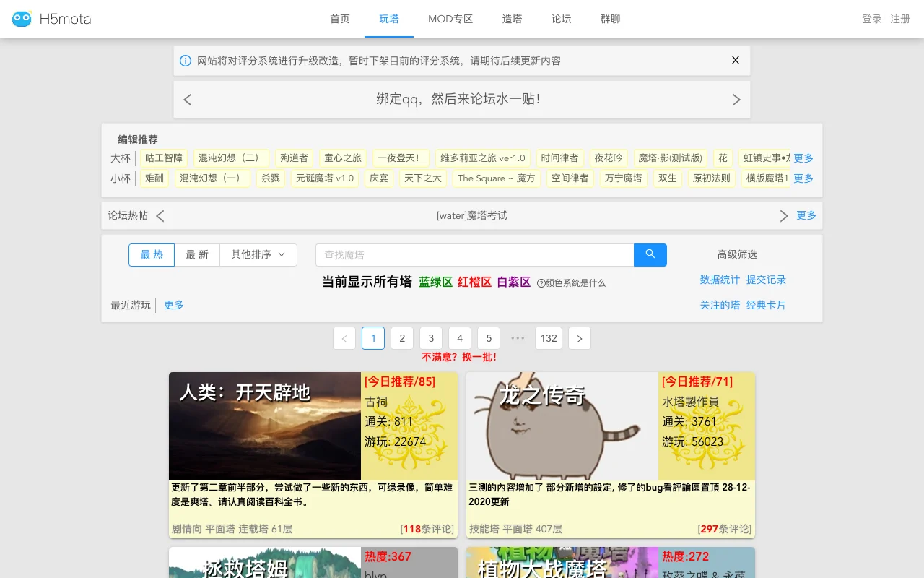This screenshot has width=924, height=578.
Task: Open forum post [water]魔塔考试
Action: point(472,215)
